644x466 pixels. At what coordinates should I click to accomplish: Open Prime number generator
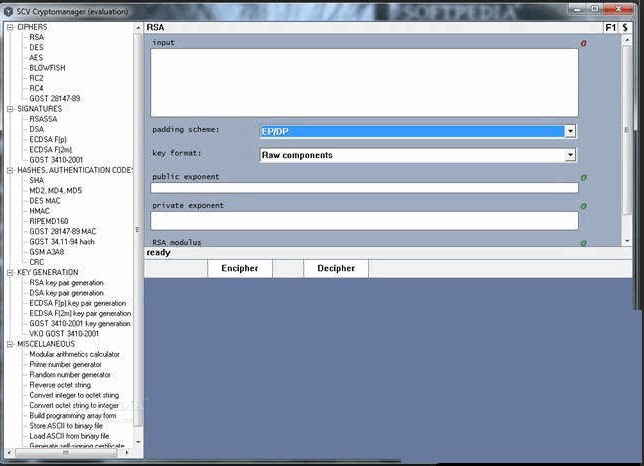(65, 365)
